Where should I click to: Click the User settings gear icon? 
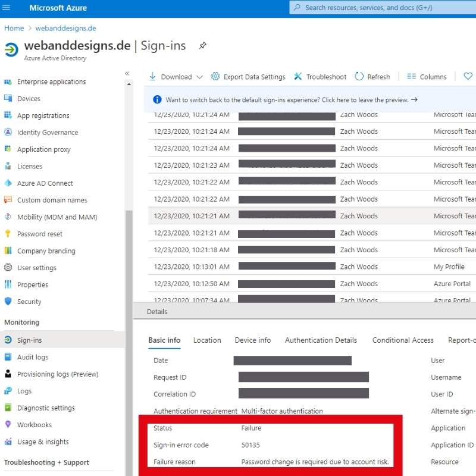point(8,267)
